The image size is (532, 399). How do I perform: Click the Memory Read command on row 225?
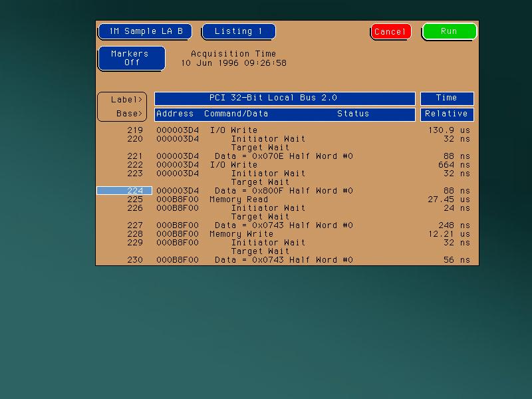(239, 199)
